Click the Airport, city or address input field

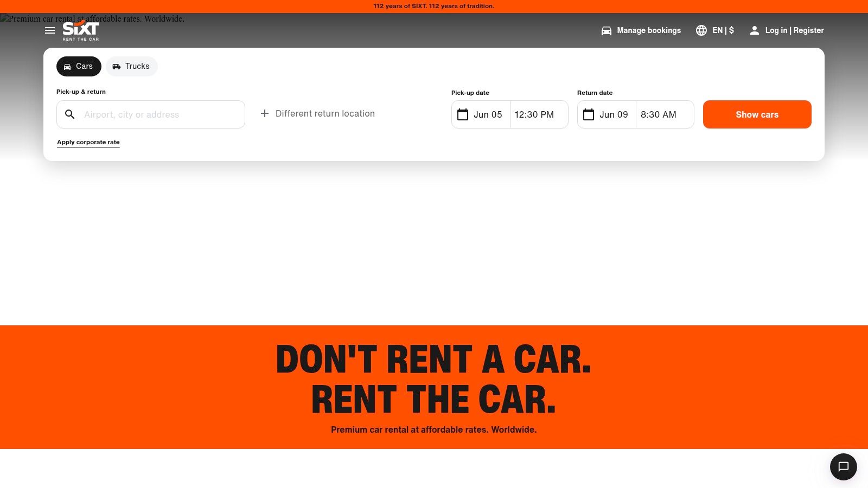pyautogui.click(x=157, y=114)
